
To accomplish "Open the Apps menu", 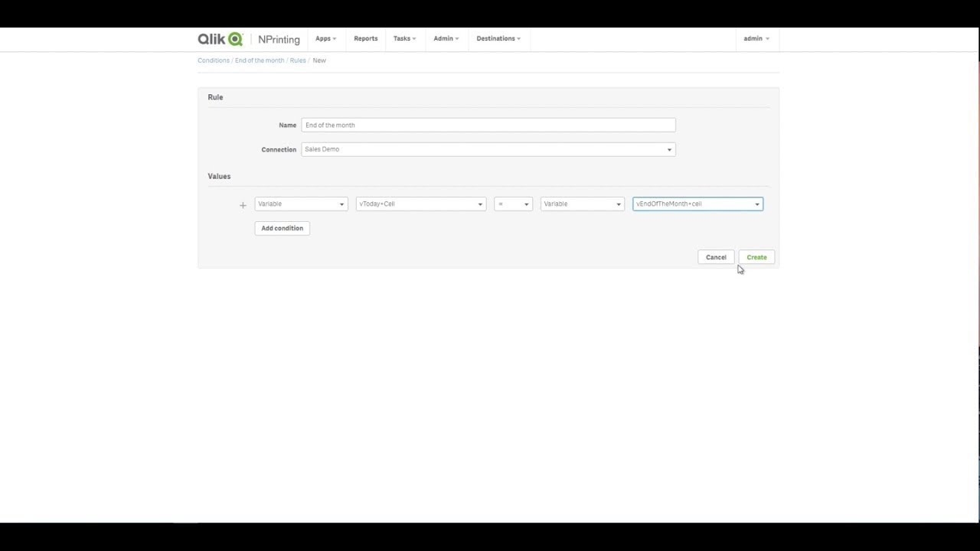I will pos(325,39).
